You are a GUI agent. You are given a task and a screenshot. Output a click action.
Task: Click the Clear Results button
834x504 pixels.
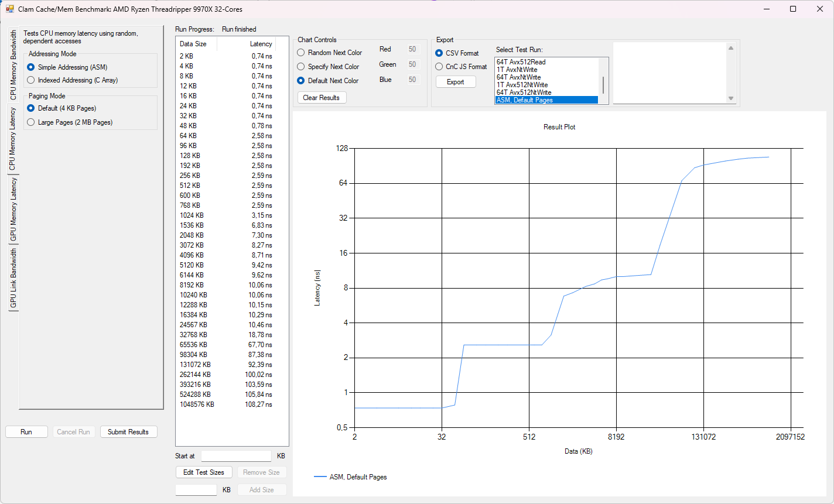(x=322, y=98)
